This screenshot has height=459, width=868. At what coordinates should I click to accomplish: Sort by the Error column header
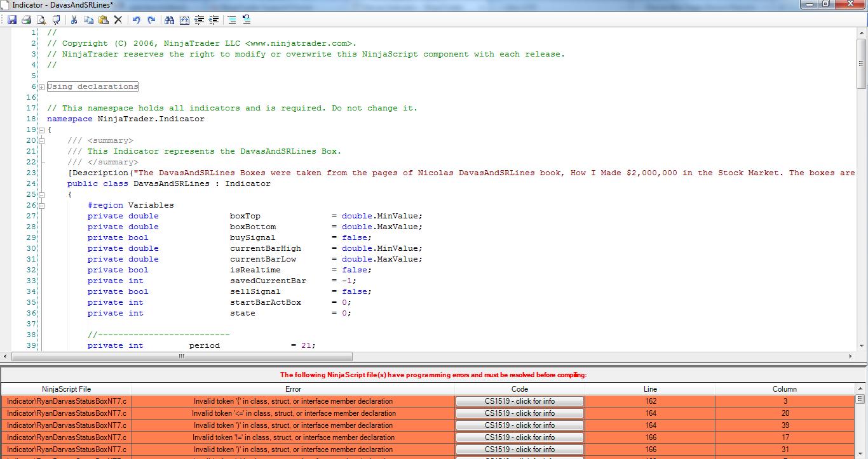(293, 389)
